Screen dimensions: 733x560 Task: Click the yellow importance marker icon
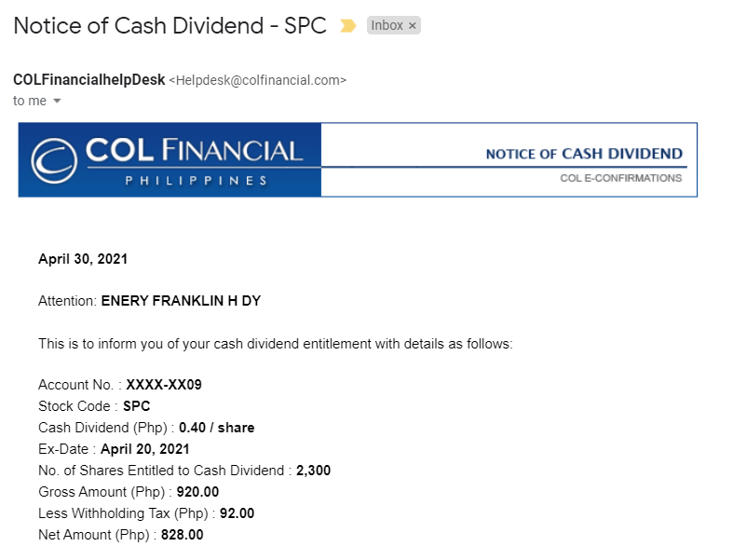tap(347, 25)
